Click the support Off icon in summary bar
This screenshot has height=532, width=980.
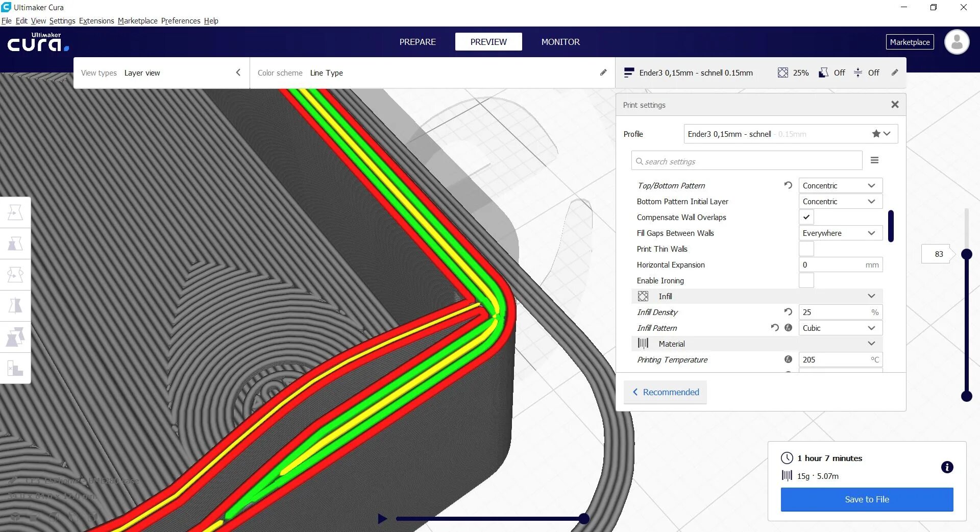coord(823,72)
